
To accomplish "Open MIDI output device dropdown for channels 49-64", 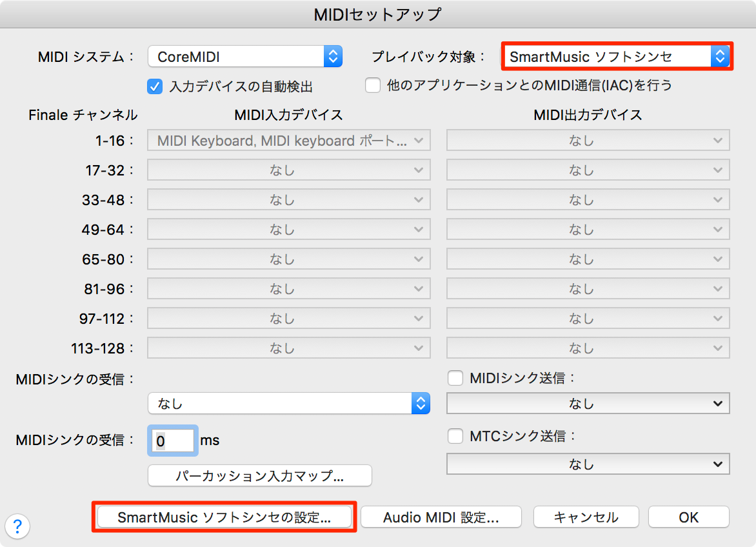I will click(x=588, y=230).
